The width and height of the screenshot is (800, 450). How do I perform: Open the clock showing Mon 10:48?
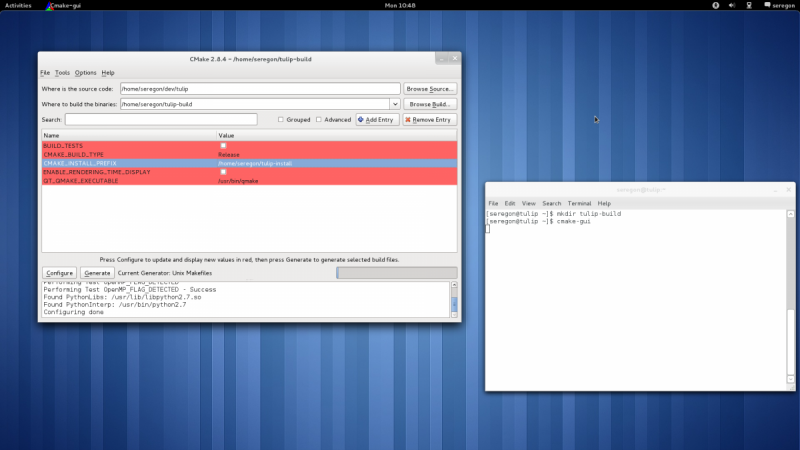(400, 5)
